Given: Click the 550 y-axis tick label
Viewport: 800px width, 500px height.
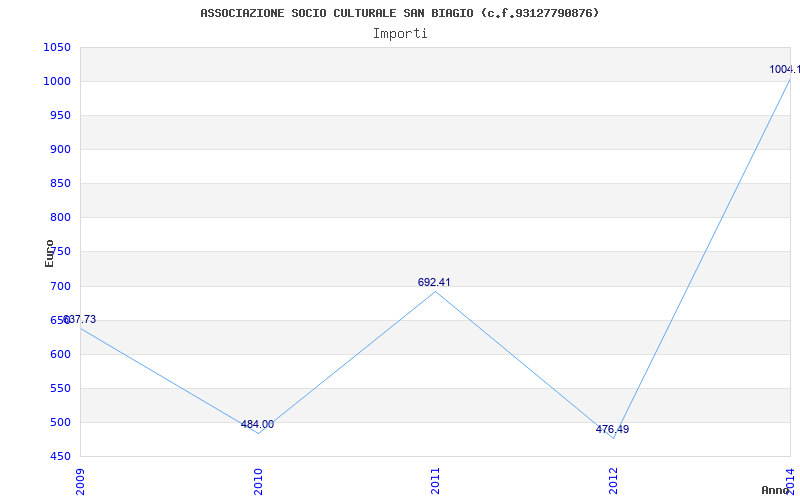Looking at the screenshot, I should click(60, 388).
